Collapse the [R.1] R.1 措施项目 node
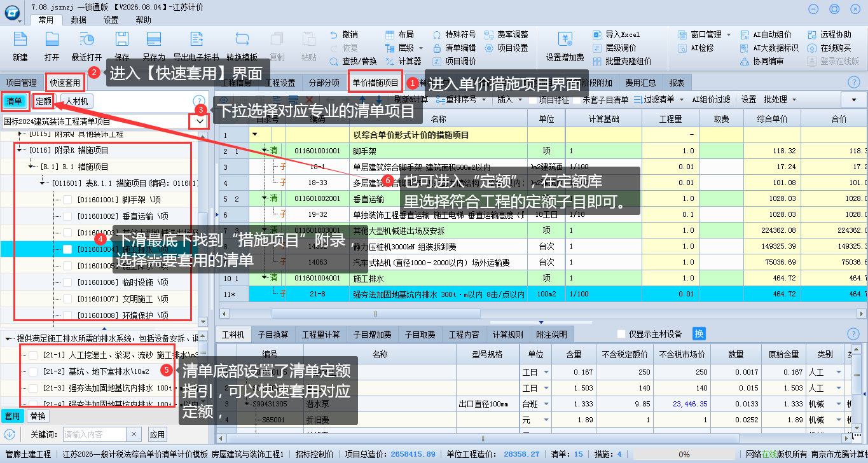 pos(32,167)
